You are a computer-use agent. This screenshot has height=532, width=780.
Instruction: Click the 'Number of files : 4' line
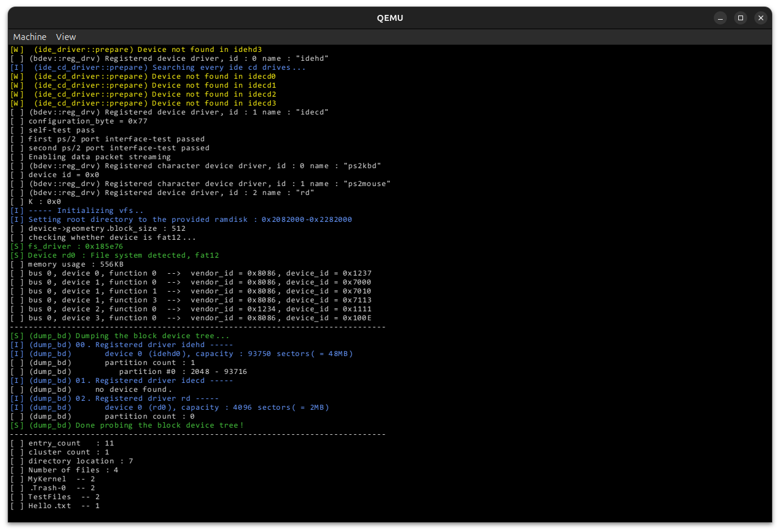pos(73,470)
